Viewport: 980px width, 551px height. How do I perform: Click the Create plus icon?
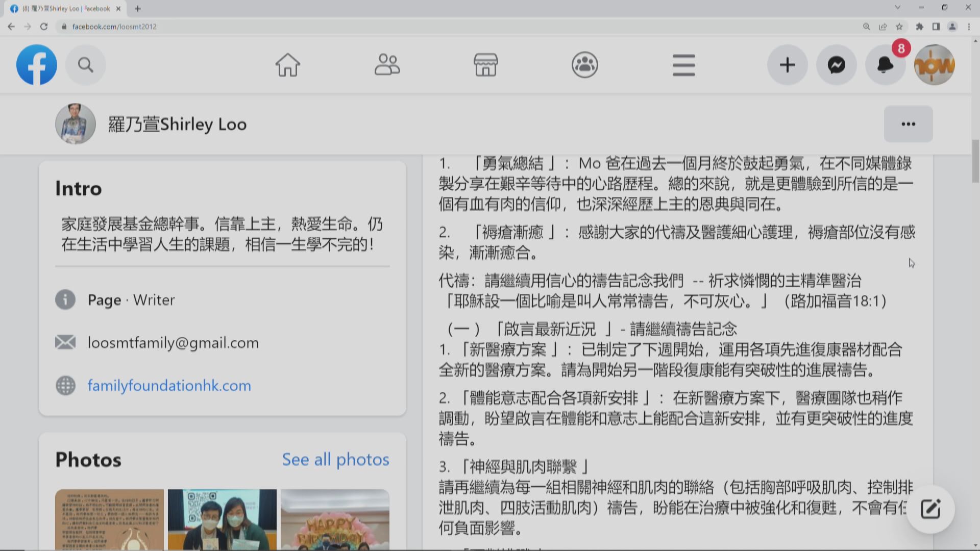(787, 65)
